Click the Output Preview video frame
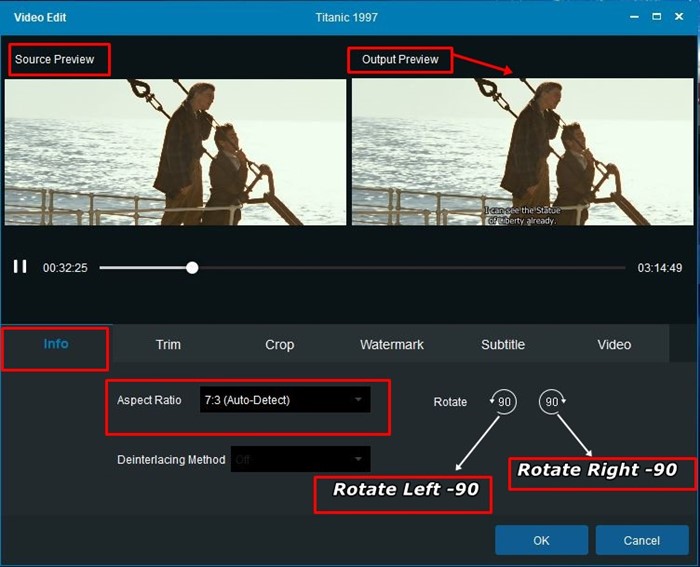 523,152
